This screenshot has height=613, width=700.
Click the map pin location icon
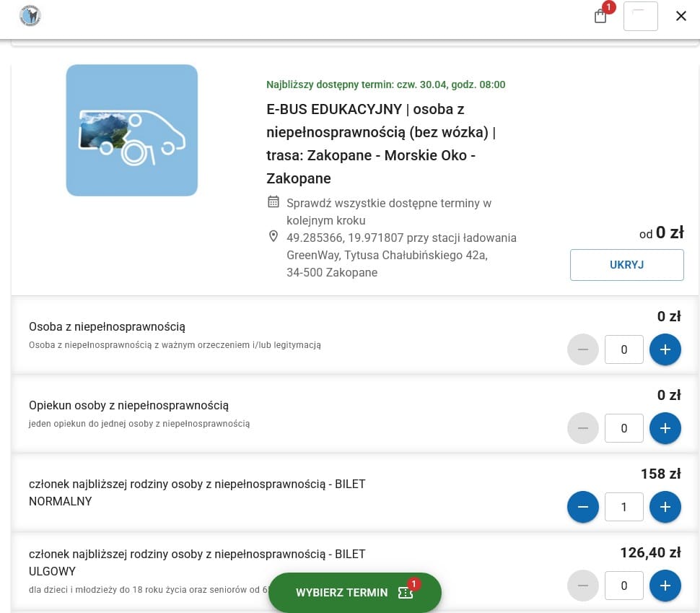pyautogui.click(x=274, y=237)
